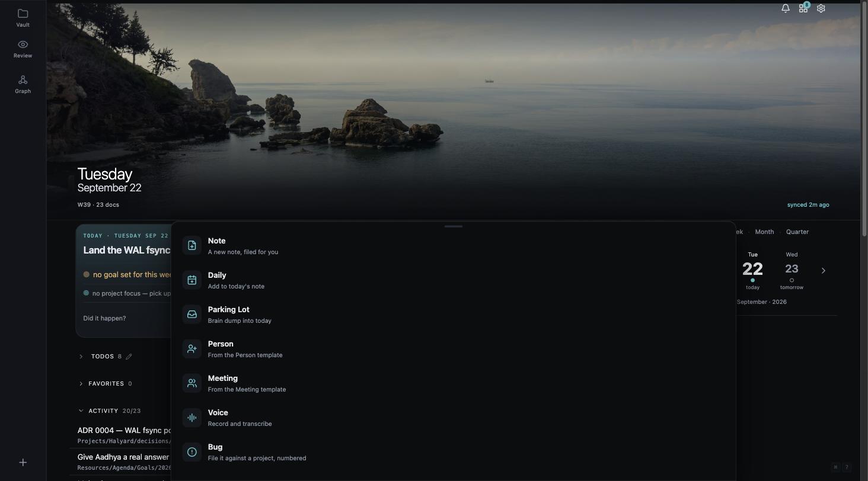This screenshot has height=481, width=868.
Task: Open the grid icon with badge 8
Action: [803, 8]
